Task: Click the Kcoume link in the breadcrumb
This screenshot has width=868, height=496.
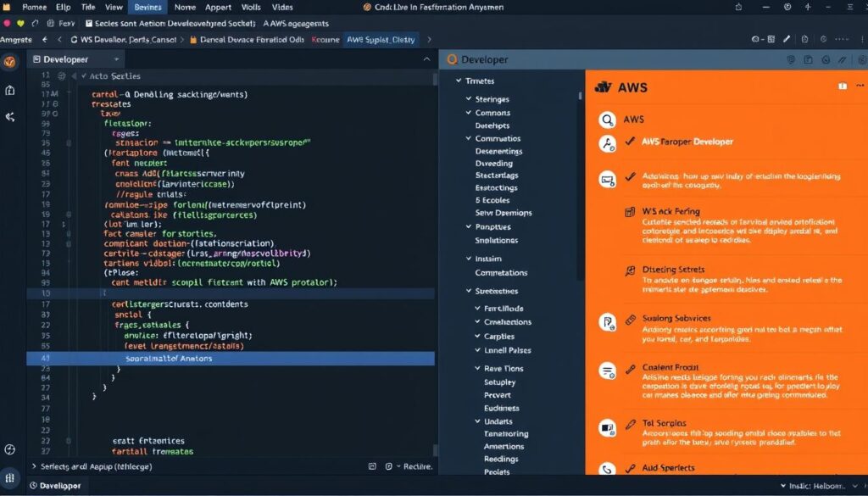Action: (x=325, y=39)
